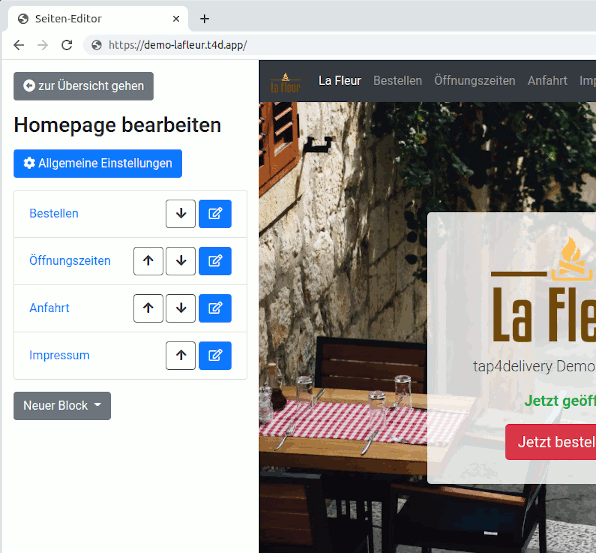Move Impressum block up
This screenshot has height=553, width=596.
click(x=181, y=355)
